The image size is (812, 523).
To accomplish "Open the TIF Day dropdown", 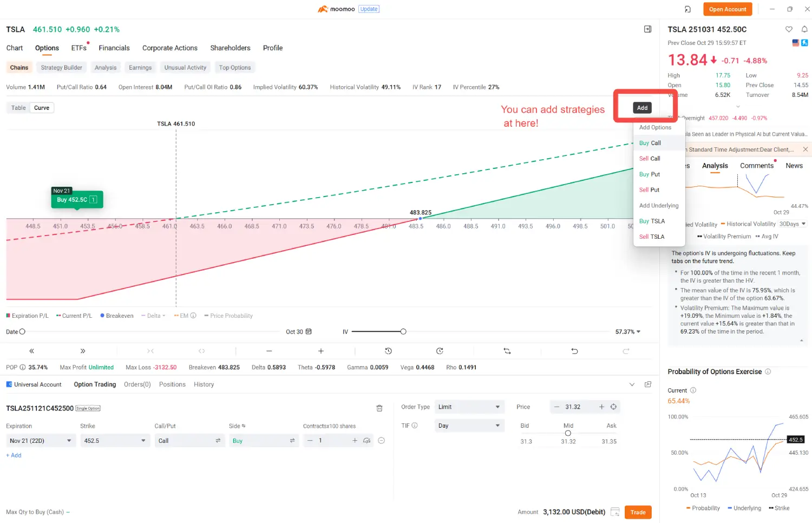I will point(469,426).
